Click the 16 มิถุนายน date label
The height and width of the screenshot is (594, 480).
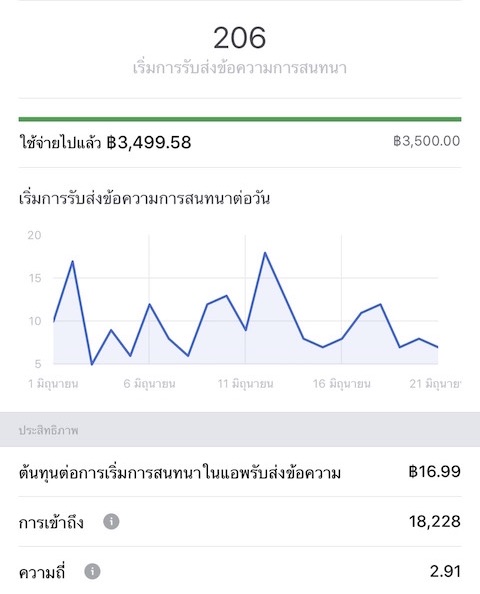(341, 384)
